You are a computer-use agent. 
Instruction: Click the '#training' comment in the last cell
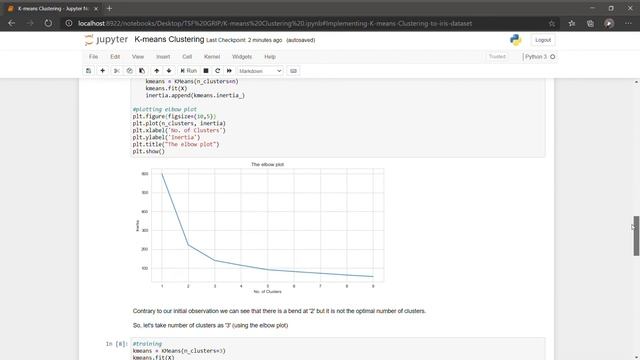147,344
